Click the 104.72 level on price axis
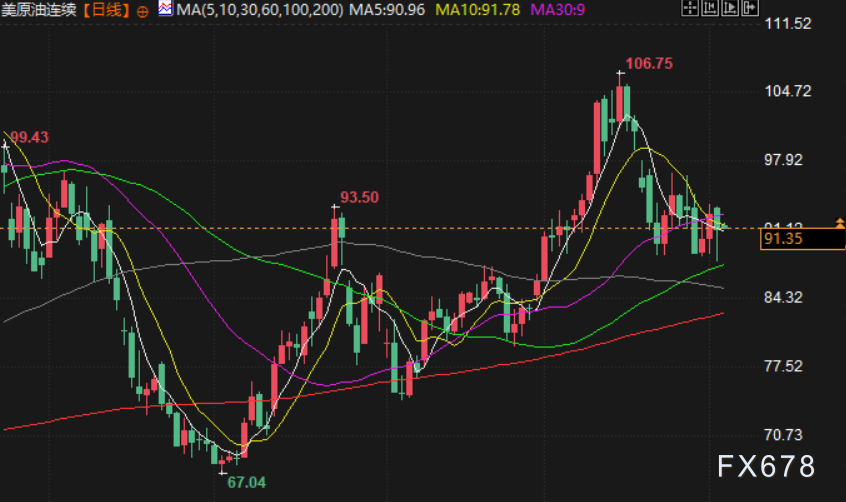This screenshot has width=846, height=502. coord(788,91)
